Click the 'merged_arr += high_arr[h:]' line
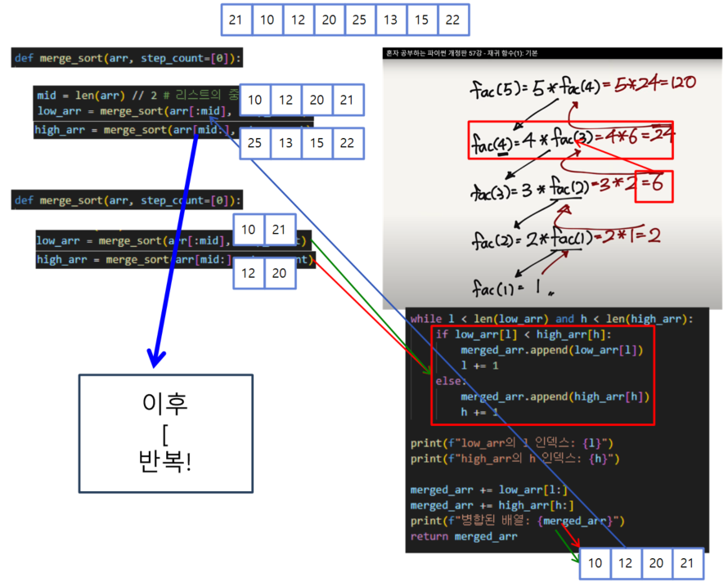The height and width of the screenshot is (582, 728). [492, 505]
